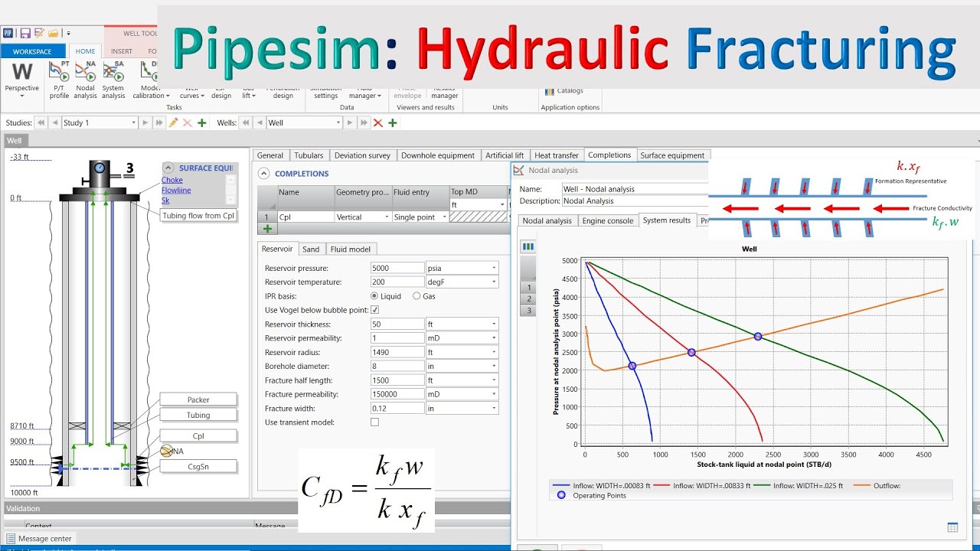
Task: Click the Choke link in surface equipment
Action: click(172, 181)
